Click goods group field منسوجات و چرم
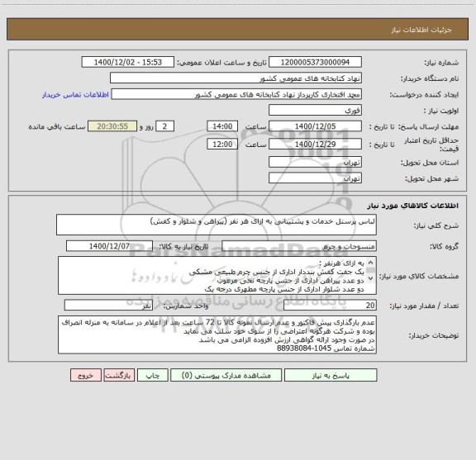Image resolution: width=476 pixels, height=460 pixels. [x=299, y=246]
